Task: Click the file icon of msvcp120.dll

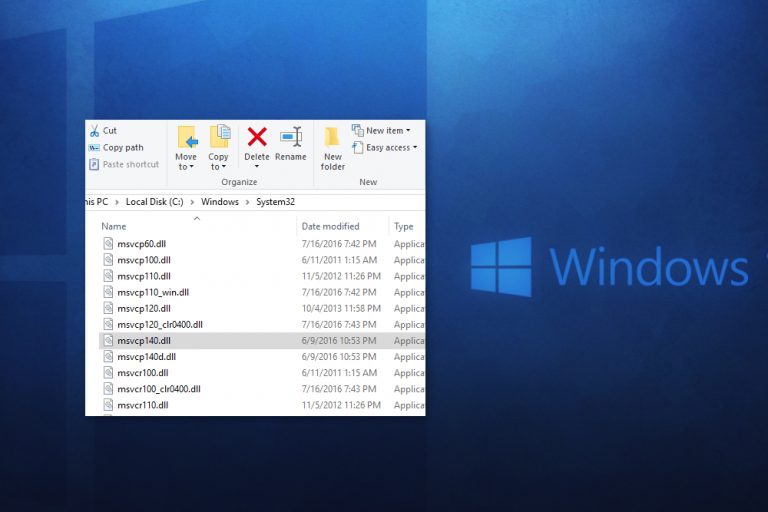Action: pos(108,308)
